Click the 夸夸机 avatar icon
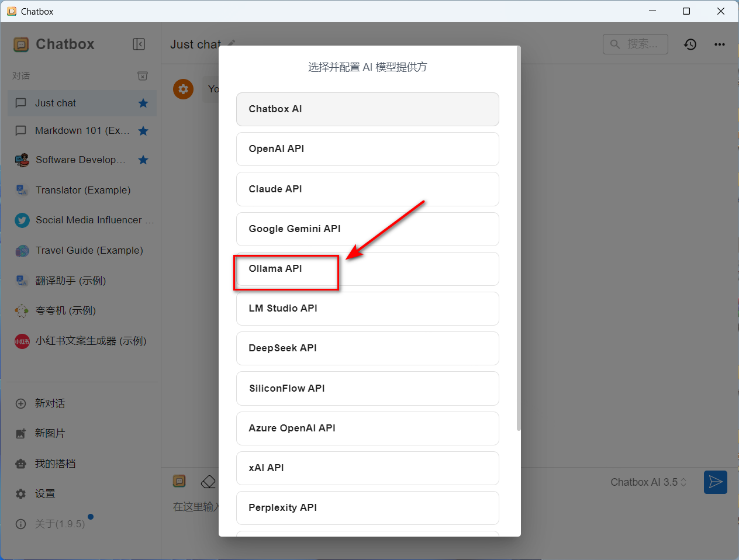Screen dimensions: 739x560 (22, 311)
